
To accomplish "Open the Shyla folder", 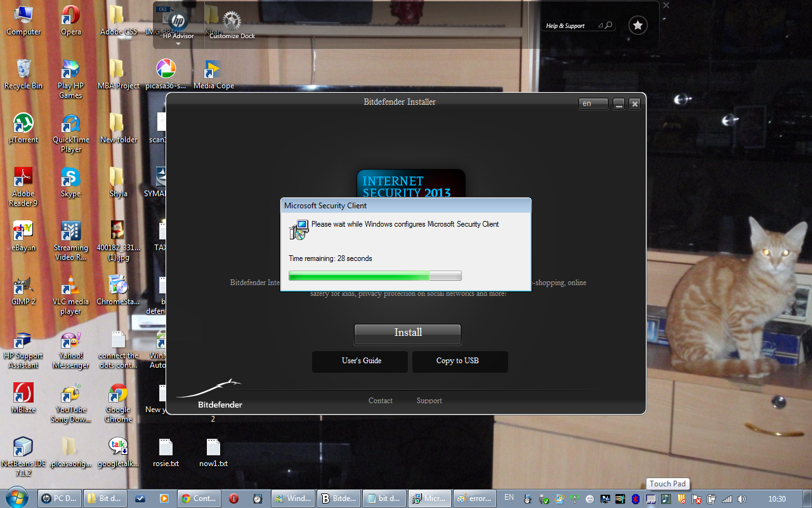I will [x=118, y=183].
